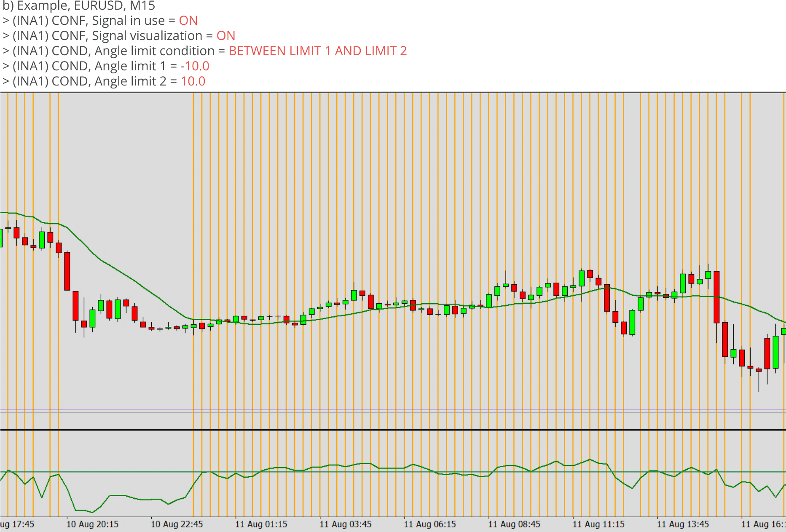Click the "(INA1) CONF, Signal in use" label
This screenshot has width=786, height=532.
pos(89,21)
